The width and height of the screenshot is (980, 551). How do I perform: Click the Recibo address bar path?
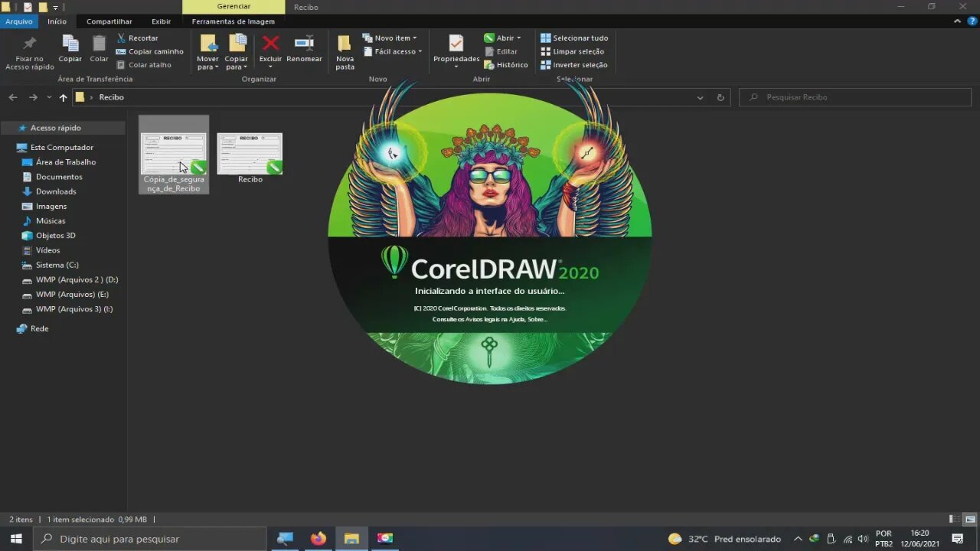tap(111, 97)
